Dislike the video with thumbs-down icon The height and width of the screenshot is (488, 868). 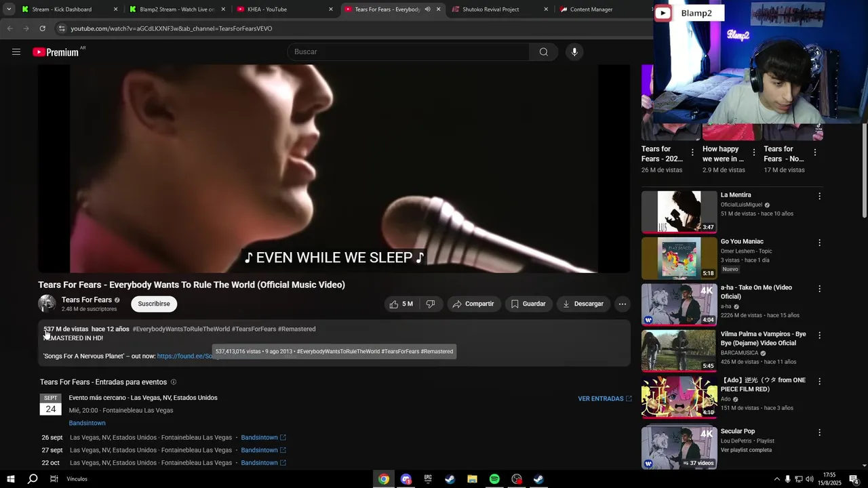tap(431, 304)
